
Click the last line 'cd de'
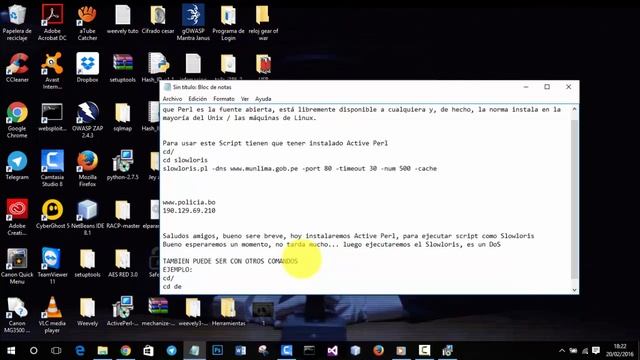172,287
